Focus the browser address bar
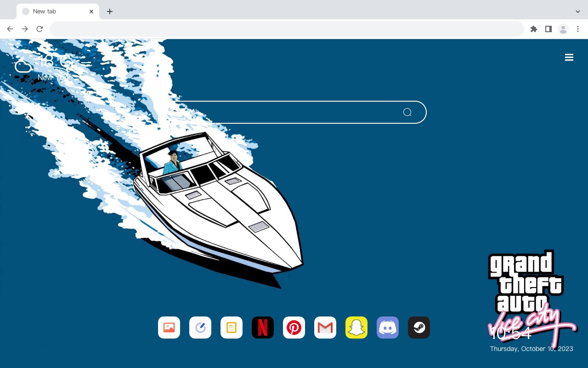The image size is (588, 368). 287,29
